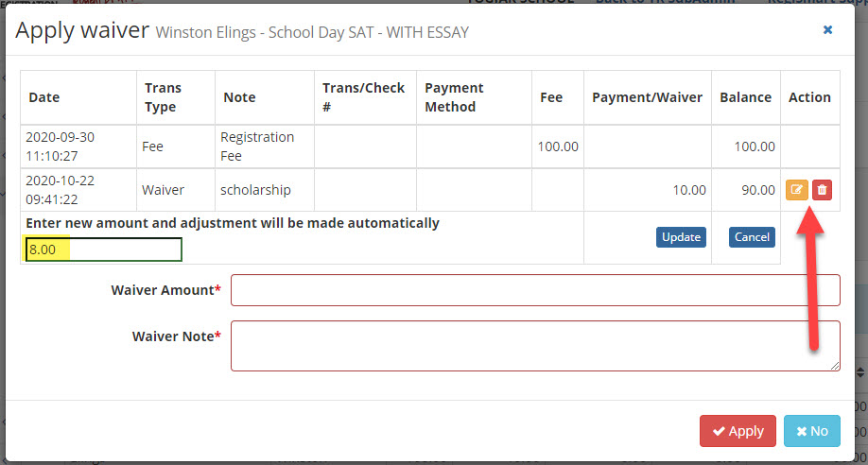Click the 90.00 balance value
This screenshot has width=868, height=465.
[x=757, y=190]
